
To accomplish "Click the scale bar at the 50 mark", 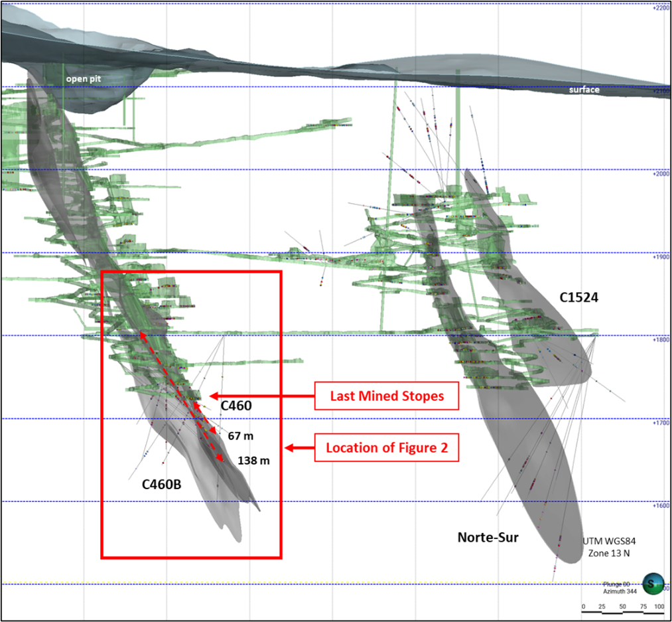I will (622, 606).
